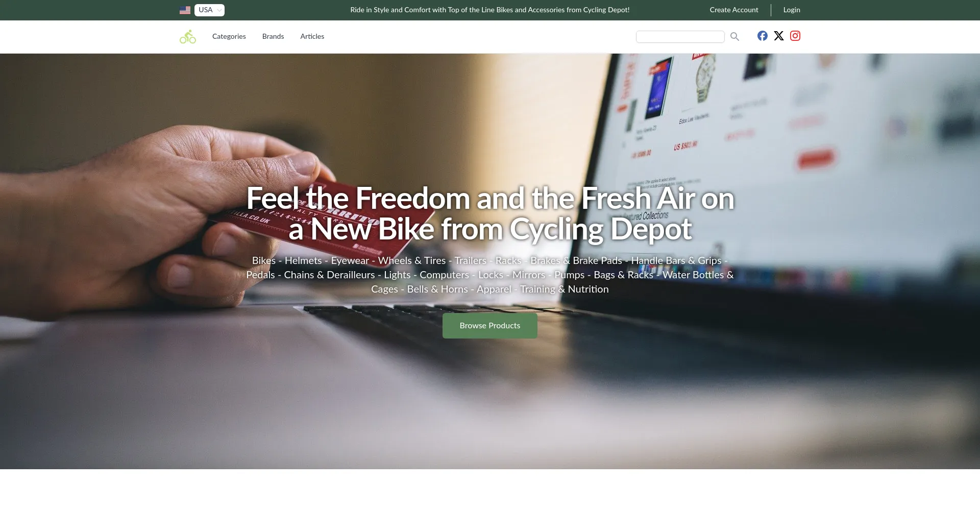Click the US flag icon
This screenshot has height=507, width=980.
(x=185, y=10)
